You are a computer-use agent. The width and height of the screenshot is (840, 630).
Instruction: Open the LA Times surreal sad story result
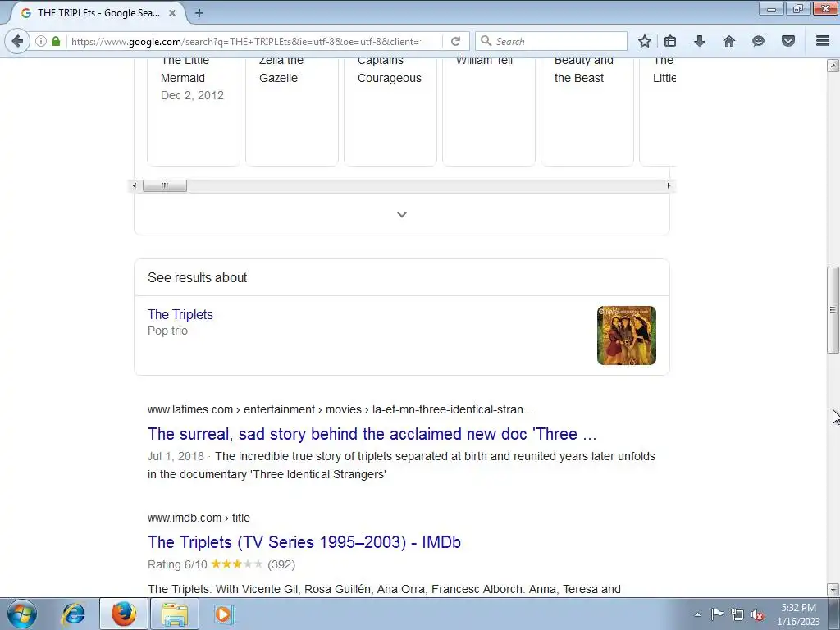point(372,434)
